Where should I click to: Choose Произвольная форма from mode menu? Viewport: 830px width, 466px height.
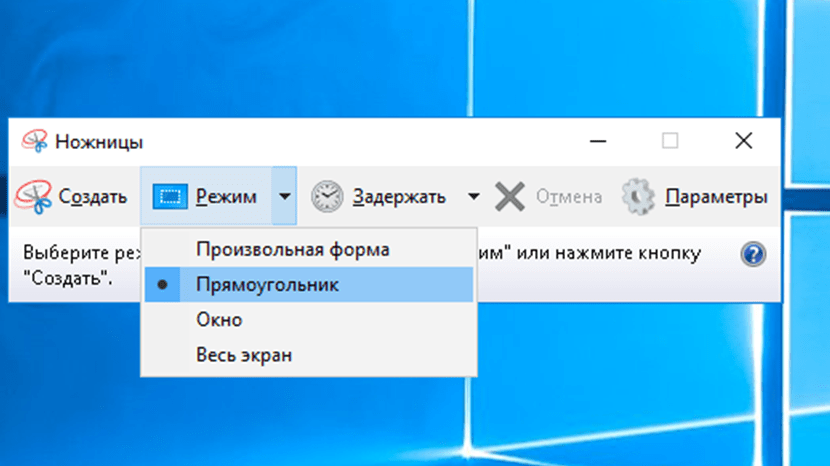tap(292, 249)
